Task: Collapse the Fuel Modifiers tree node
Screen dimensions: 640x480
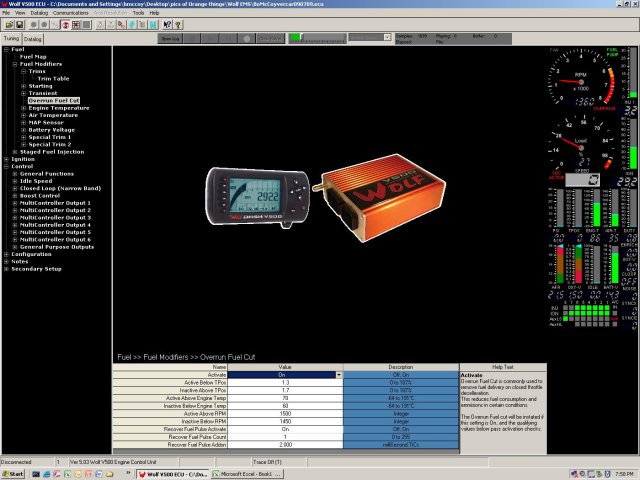Action: [14, 64]
